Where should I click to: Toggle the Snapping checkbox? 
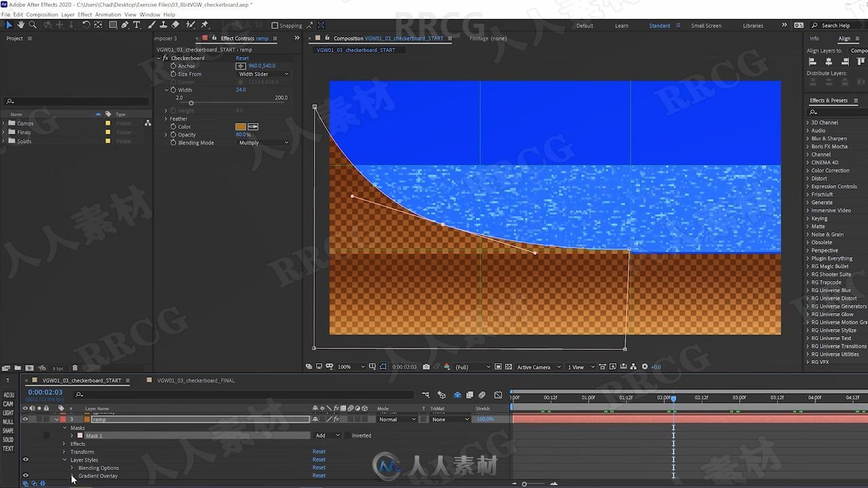275,26
